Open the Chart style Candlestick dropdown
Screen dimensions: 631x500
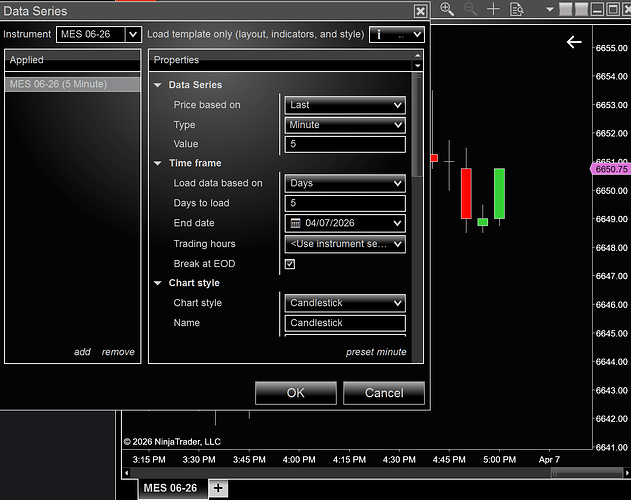(345, 303)
